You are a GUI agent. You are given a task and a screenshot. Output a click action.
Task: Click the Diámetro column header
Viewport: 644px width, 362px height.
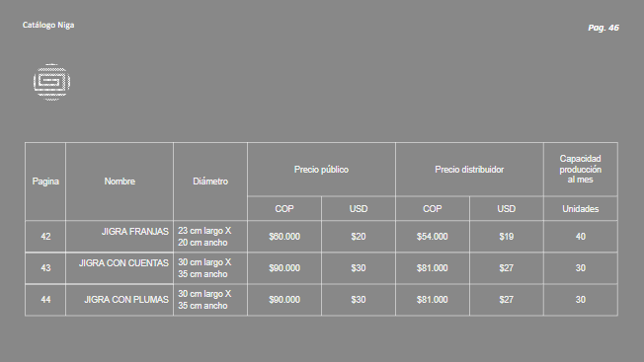point(210,181)
